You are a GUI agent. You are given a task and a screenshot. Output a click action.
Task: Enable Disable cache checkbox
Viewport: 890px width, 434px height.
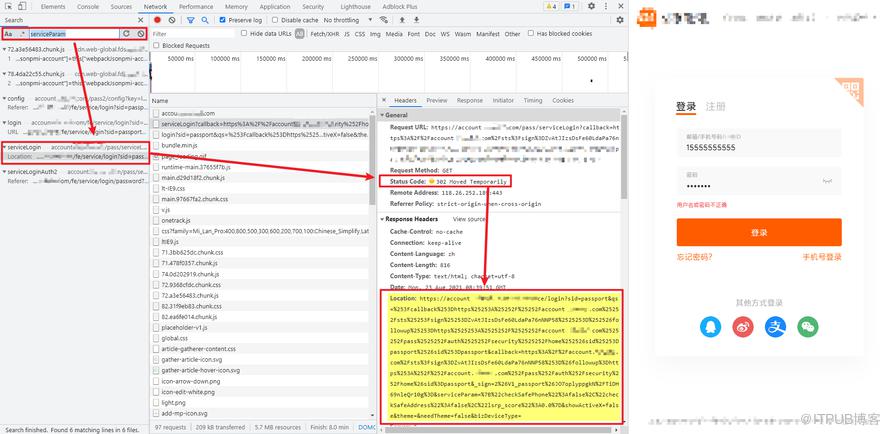tap(275, 20)
